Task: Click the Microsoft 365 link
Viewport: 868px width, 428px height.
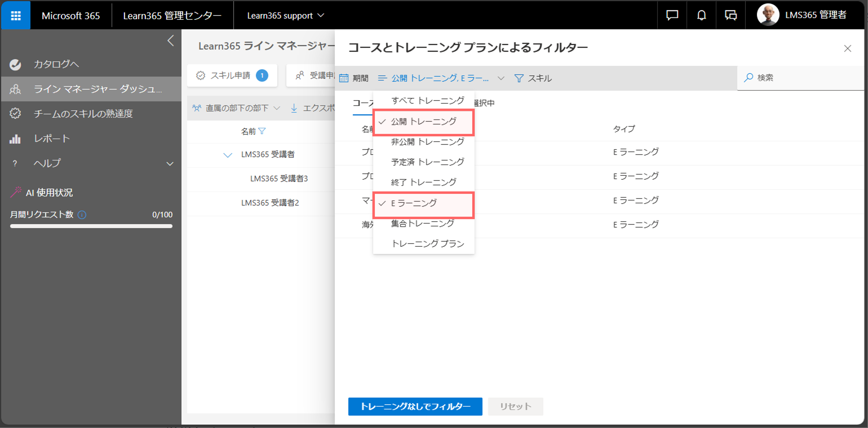Action: coord(71,15)
